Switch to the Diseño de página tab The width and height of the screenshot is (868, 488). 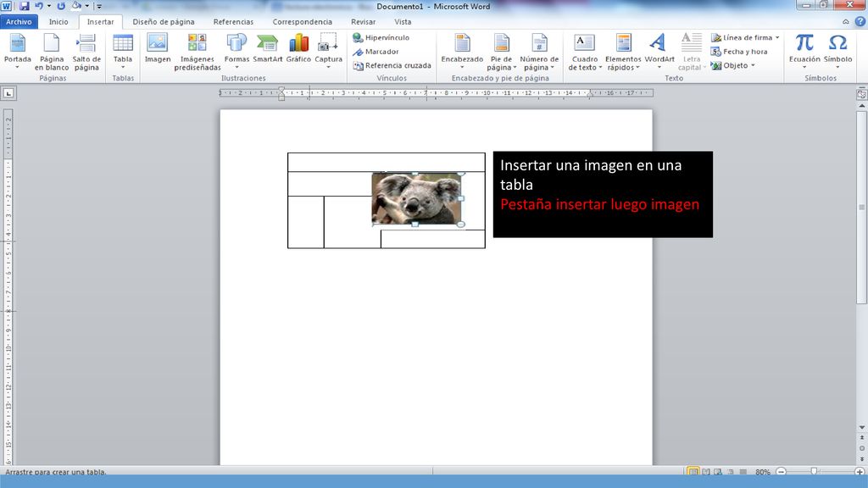tap(164, 21)
